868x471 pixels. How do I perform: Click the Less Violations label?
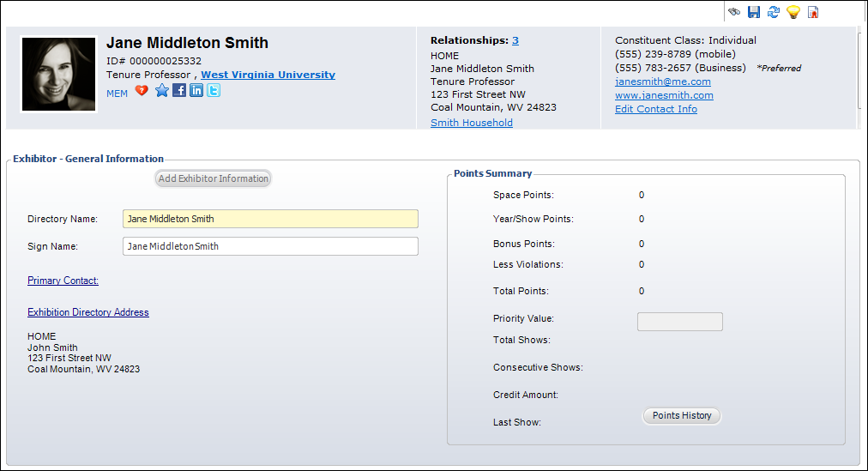click(x=528, y=264)
